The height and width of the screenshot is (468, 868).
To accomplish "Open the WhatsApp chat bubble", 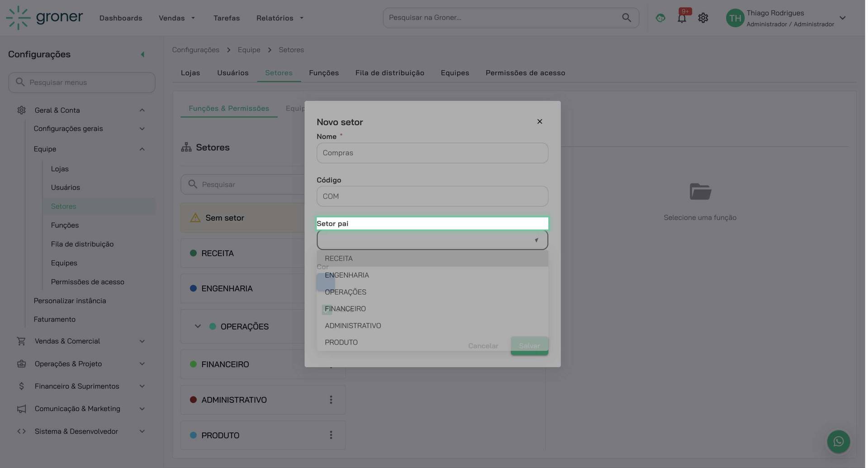I will click(838, 441).
